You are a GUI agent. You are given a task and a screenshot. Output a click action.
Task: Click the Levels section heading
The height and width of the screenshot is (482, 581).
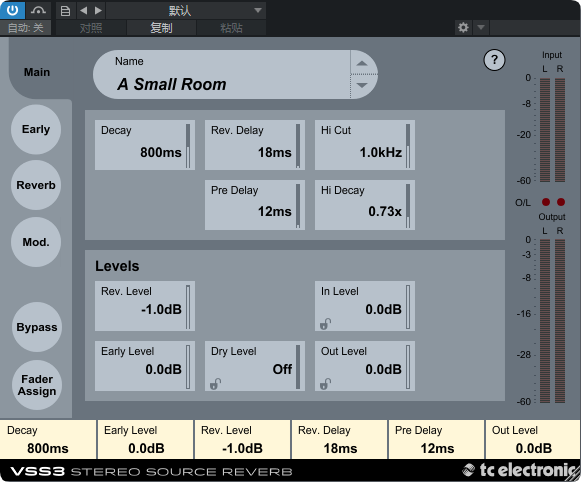point(117,266)
